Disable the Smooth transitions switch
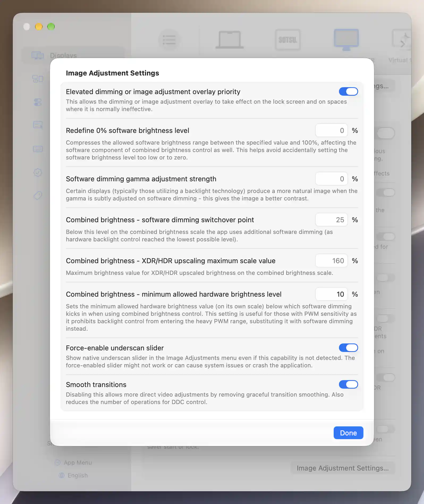This screenshot has width=424, height=504. pyautogui.click(x=348, y=384)
